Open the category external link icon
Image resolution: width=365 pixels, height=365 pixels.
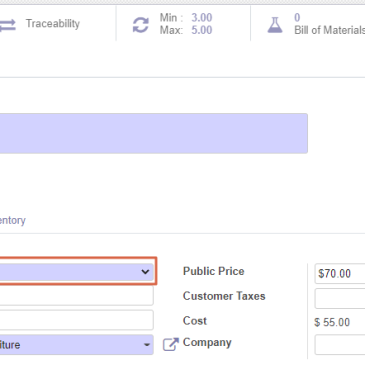(171, 344)
